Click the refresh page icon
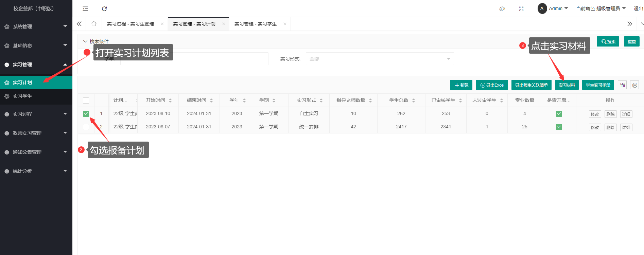The height and width of the screenshot is (255, 644). [104, 9]
